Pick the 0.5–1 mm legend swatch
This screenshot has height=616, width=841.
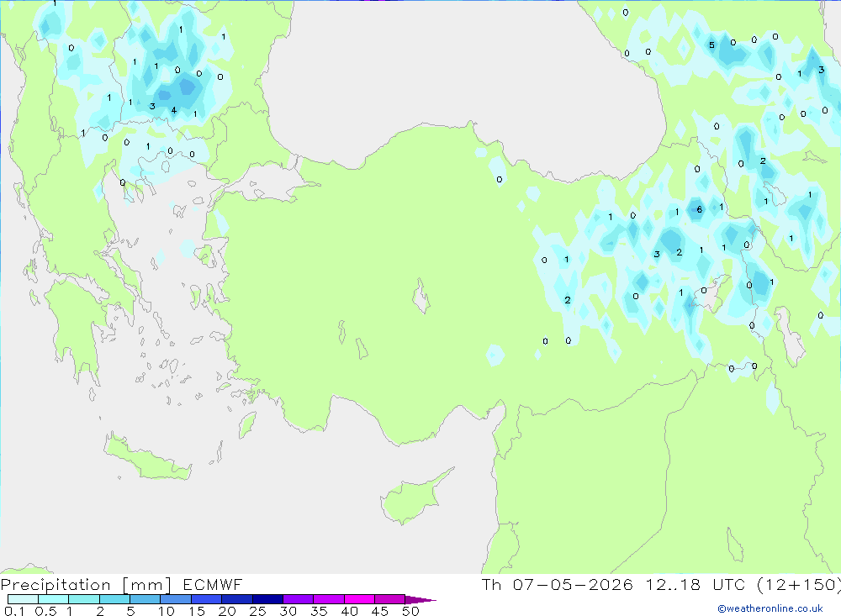pos(54,599)
